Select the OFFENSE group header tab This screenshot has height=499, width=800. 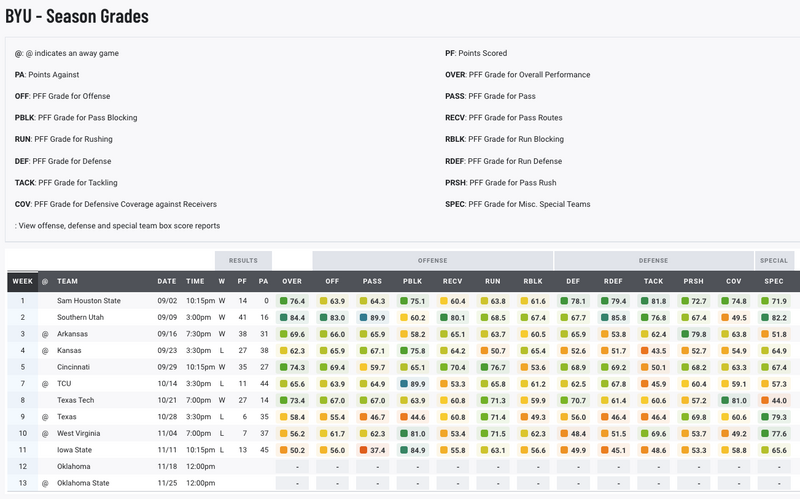tap(432, 260)
